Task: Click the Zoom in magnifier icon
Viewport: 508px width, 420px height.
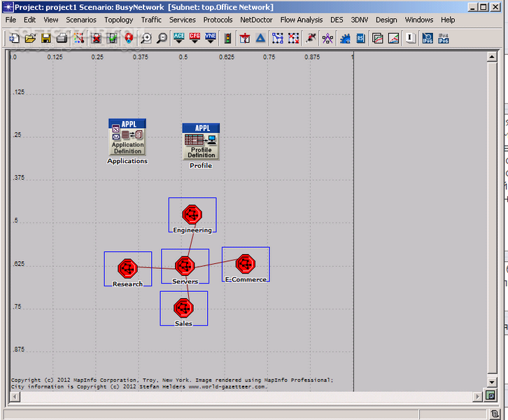Action: pyautogui.click(x=146, y=38)
